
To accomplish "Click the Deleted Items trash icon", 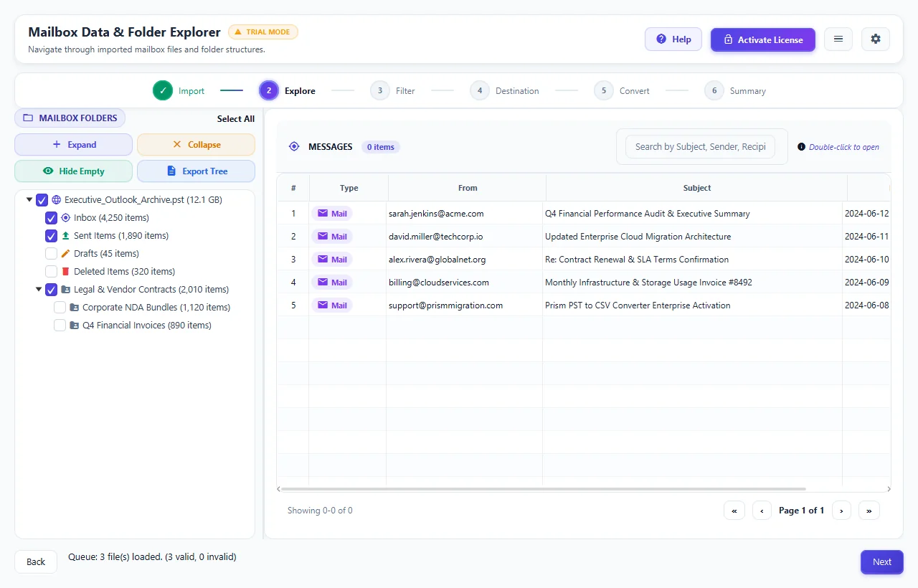I will click(66, 271).
